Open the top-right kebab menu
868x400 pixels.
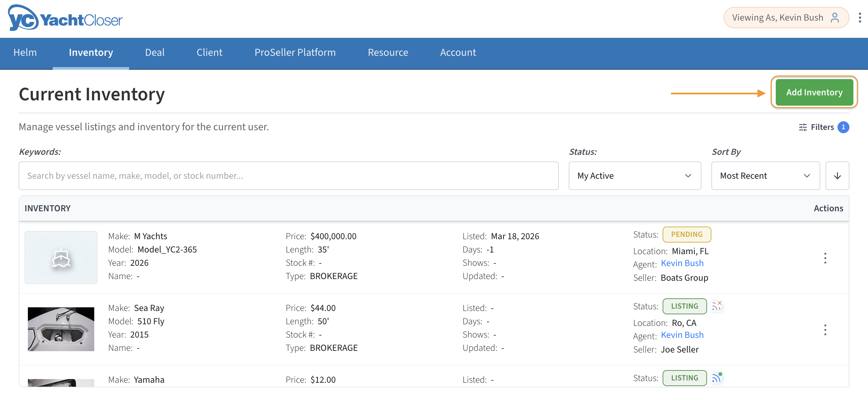coord(860,18)
